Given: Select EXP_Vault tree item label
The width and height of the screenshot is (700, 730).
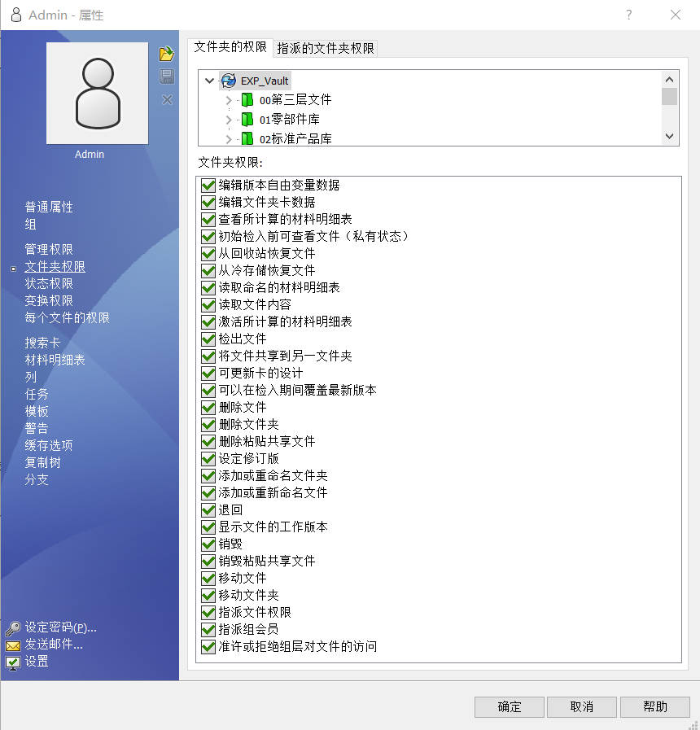Looking at the screenshot, I should pos(265,81).
